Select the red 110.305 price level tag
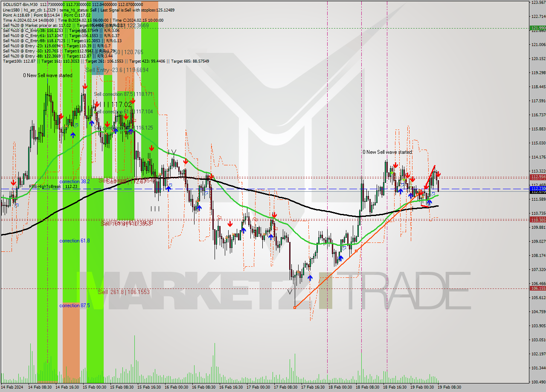Screen dimensions: 546x392 tap(538, 219)
